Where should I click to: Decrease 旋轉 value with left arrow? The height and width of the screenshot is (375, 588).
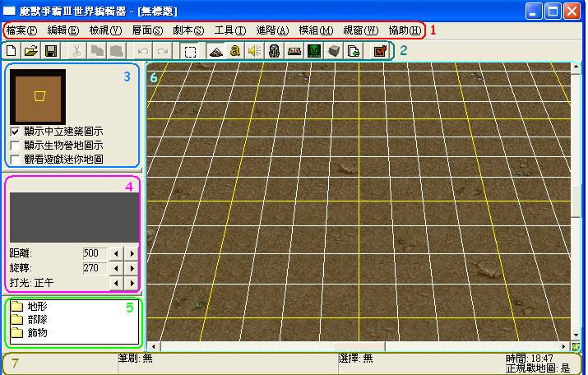116,268
